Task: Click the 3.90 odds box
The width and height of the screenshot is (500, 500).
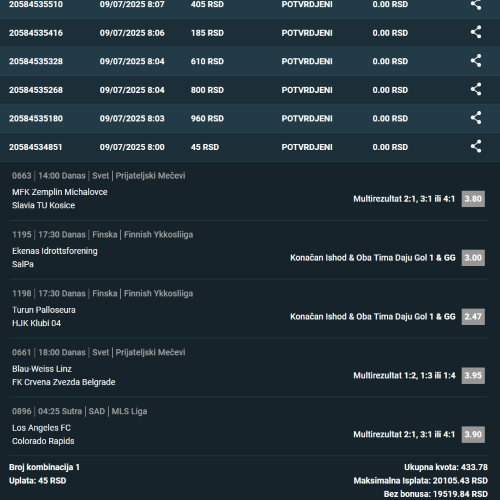Action: point(473,434)
